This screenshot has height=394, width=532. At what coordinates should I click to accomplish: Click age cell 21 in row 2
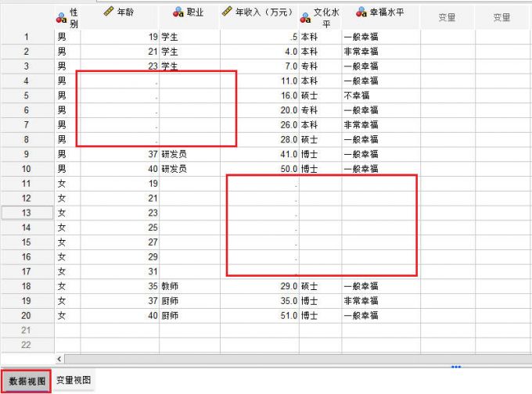pyautogui.click(x=120, y=52)
